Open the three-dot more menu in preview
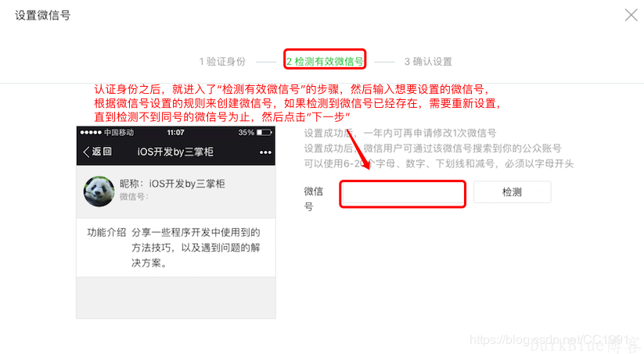This screenshot has width=644, height=354. point(265,152)
